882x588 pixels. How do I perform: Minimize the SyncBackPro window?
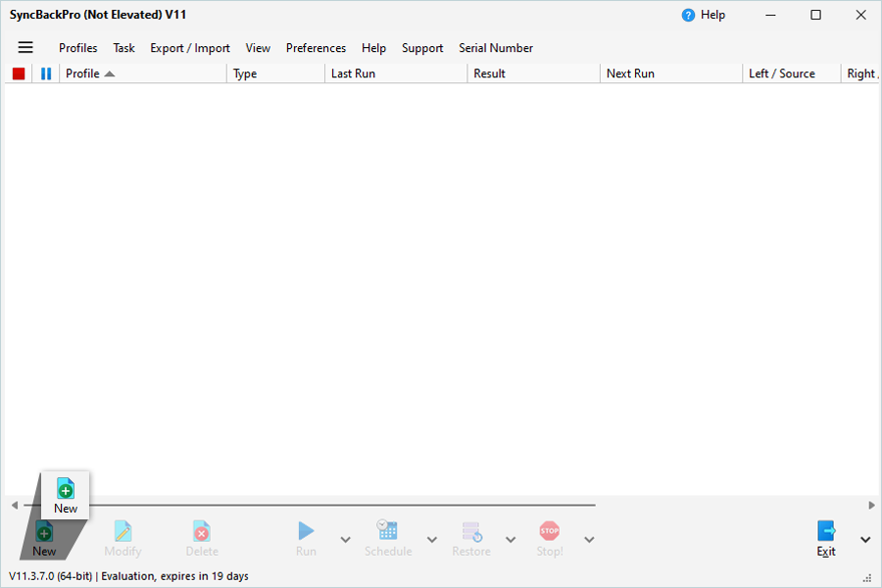click(770, 16)
